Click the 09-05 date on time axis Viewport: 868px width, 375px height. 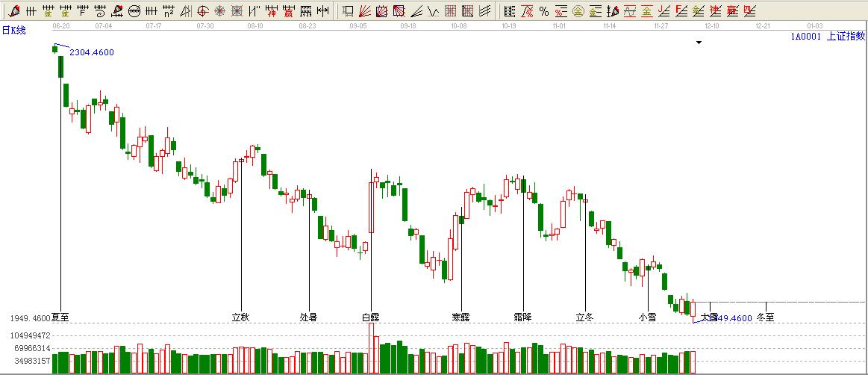pyautogui.click(x=357, y=25)
